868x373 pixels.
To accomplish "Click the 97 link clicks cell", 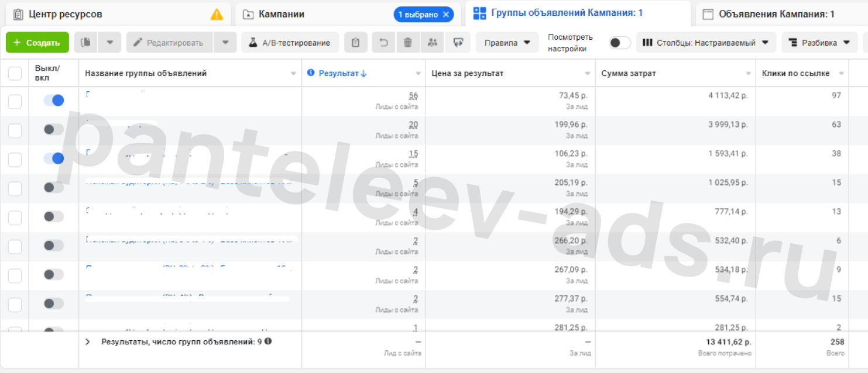I will click(x=836, y=95).
